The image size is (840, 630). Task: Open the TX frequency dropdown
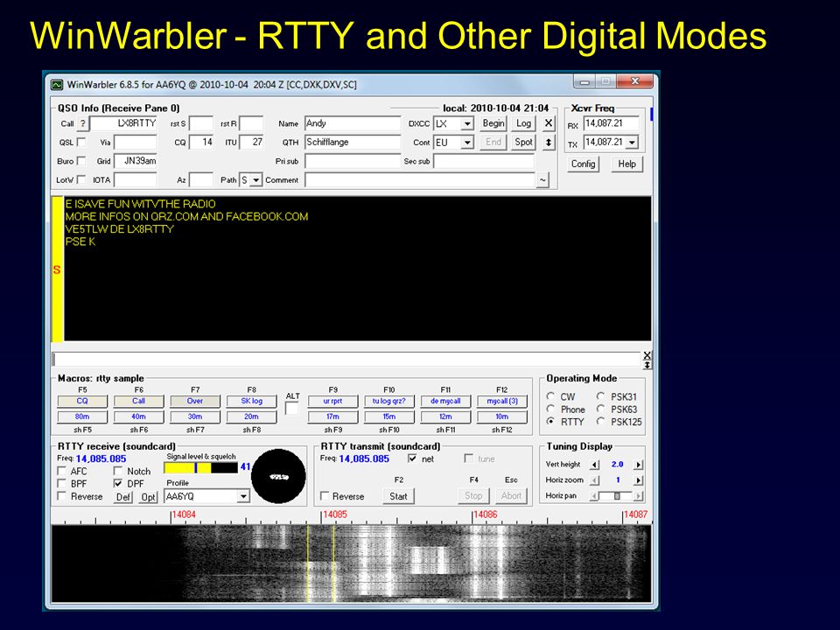click(x=633, y=143)
